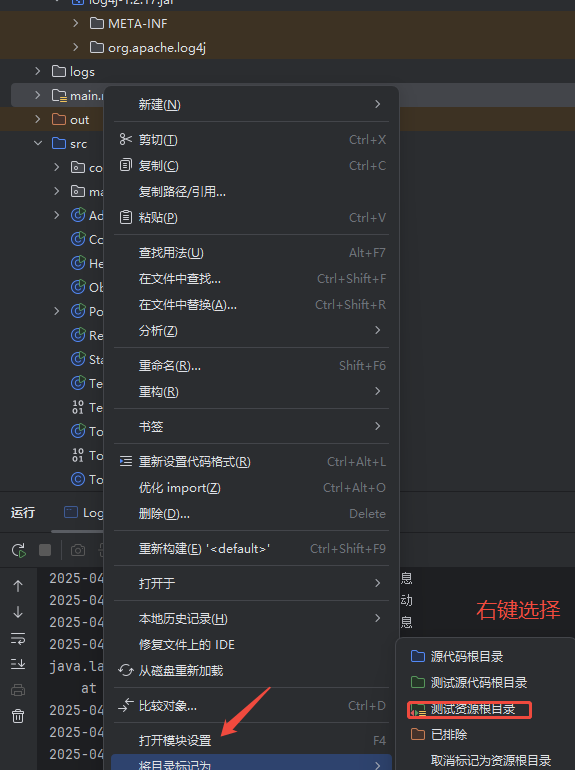Choose 取消标记为资源根目录 option
This screenshot has height=770, width=575.
485,761
